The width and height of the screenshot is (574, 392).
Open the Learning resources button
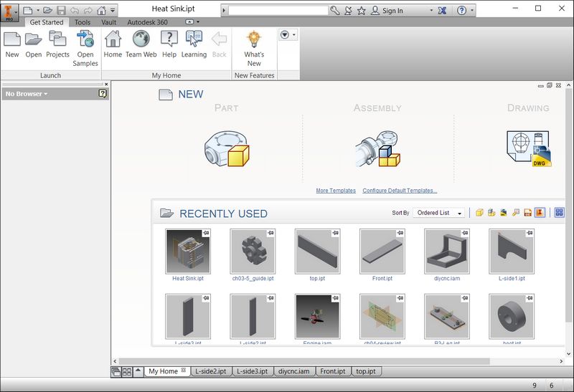click(194, 44)
